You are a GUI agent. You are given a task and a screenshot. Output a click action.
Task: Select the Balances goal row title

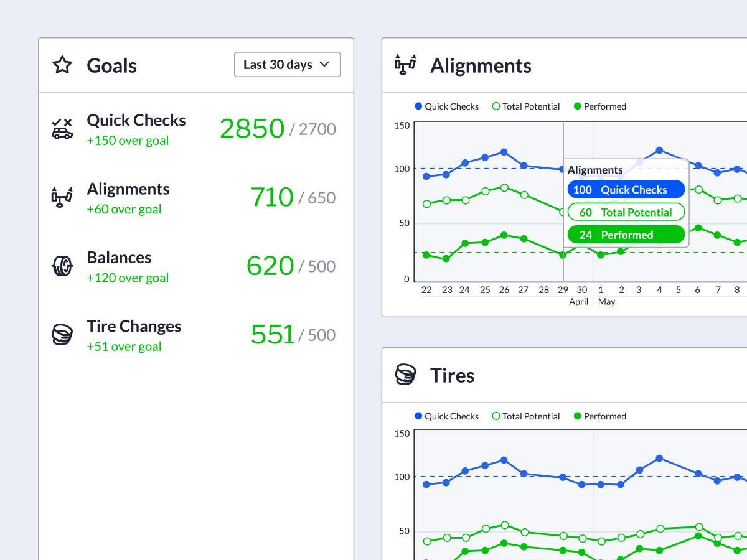[x=119, y=258]
